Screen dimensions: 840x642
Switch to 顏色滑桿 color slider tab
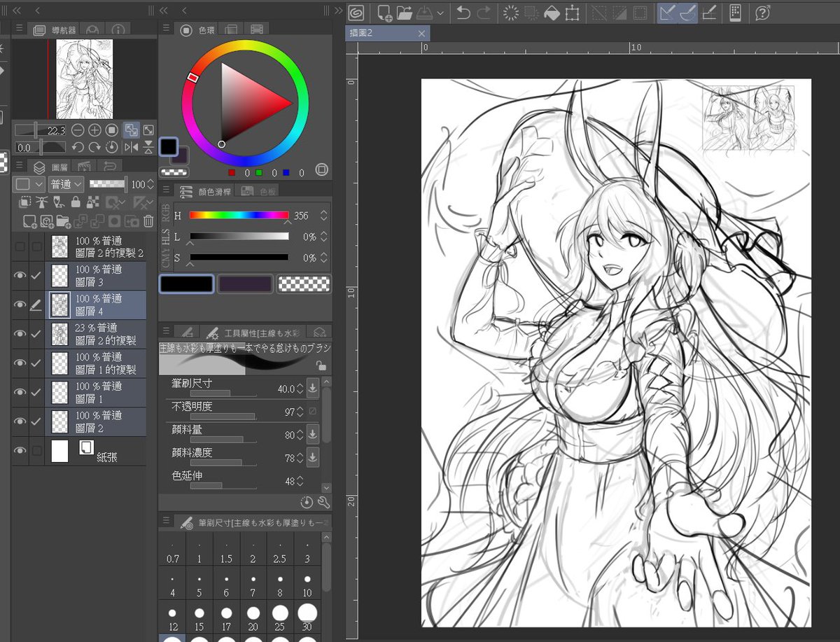[204, 191]
